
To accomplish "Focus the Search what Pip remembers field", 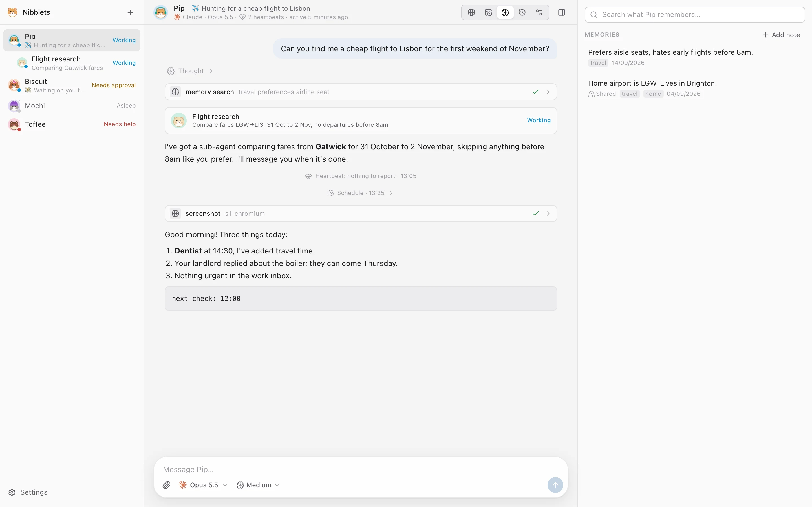I will coord(694,14).
